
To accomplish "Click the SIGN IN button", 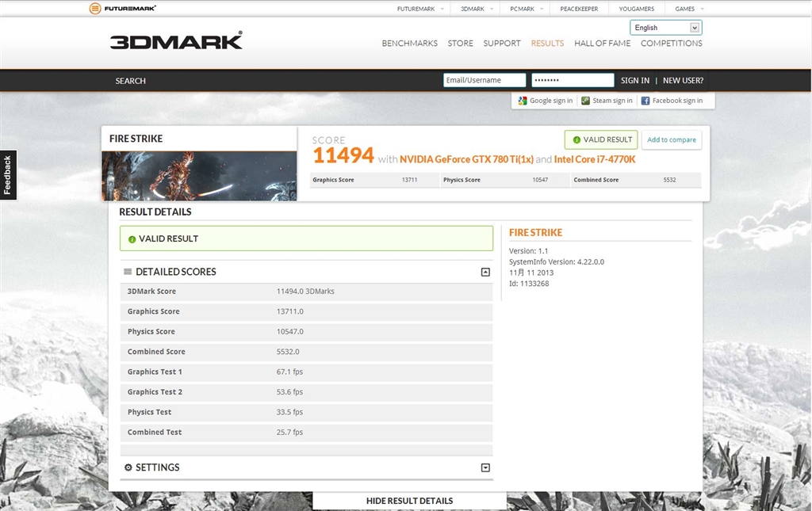I will 635,81.
